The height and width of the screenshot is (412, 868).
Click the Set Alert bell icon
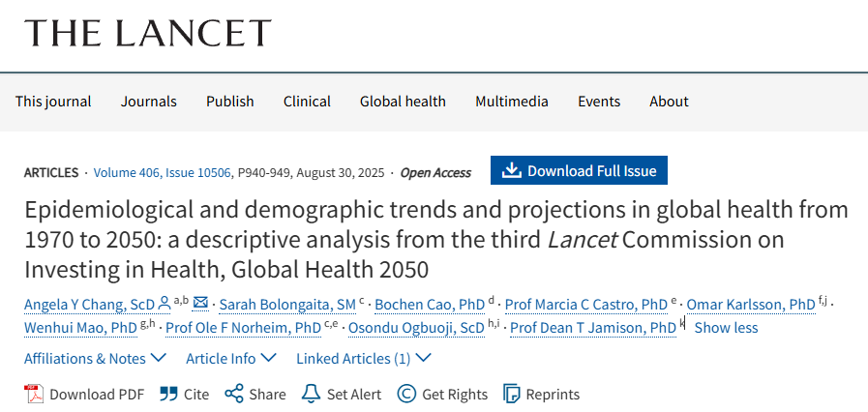point(311,394)
